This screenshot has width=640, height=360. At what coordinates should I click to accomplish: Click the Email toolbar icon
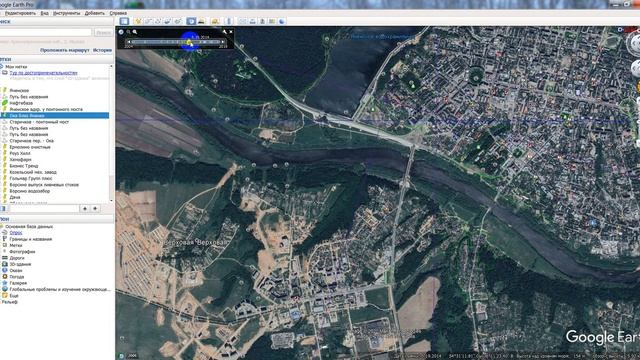[243, 21]
